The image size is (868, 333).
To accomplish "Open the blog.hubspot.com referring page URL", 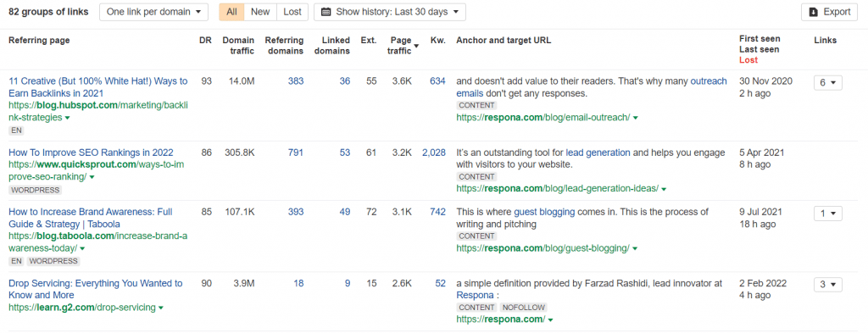I will (x=98, y=111).
